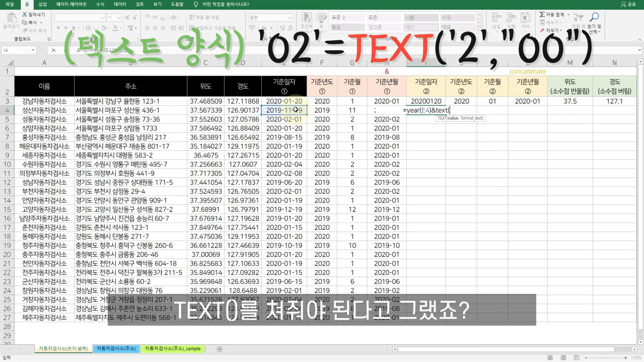The width and height of the screenshot is (644, 362).
Task: Open the font size dropdown showing 11
Action: coord(119,17)
